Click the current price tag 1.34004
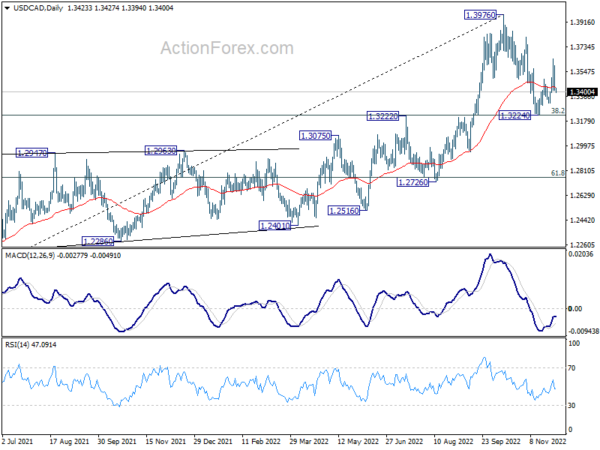Image resolution: width=600 pixels, height=450 pixels. (582, 92)
